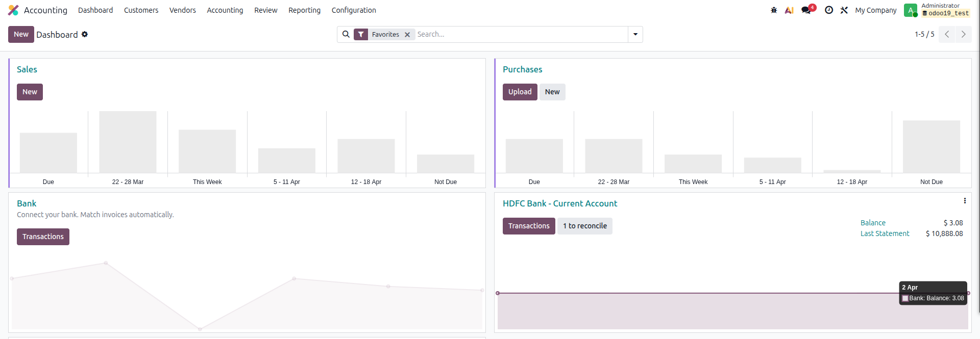980x339 pixels.
Task: Open the Accounting menu item
Action: click(x=225, y=10)
